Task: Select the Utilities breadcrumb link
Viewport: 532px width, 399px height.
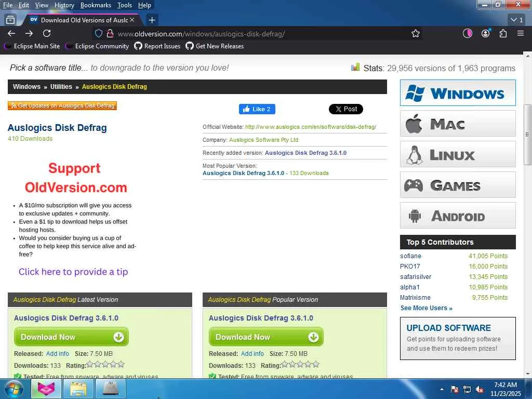Action: [x=61, y=87]
